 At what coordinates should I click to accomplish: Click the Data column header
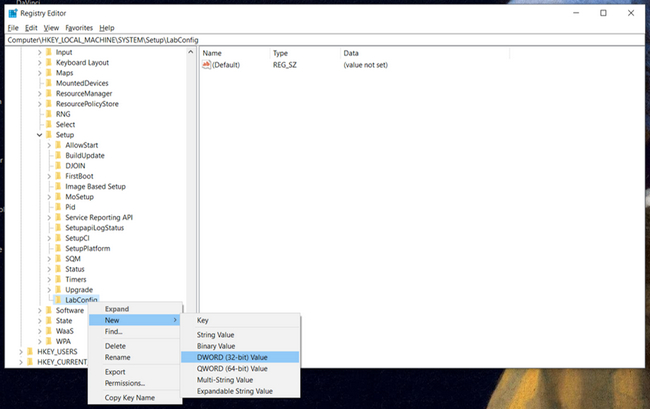(425, 53)
